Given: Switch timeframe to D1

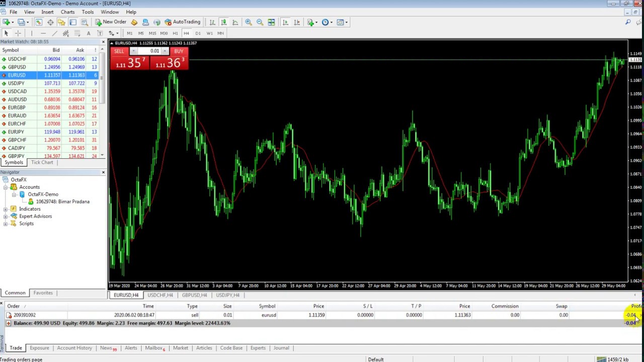Looking at the screenshot, I should (198, 33).
